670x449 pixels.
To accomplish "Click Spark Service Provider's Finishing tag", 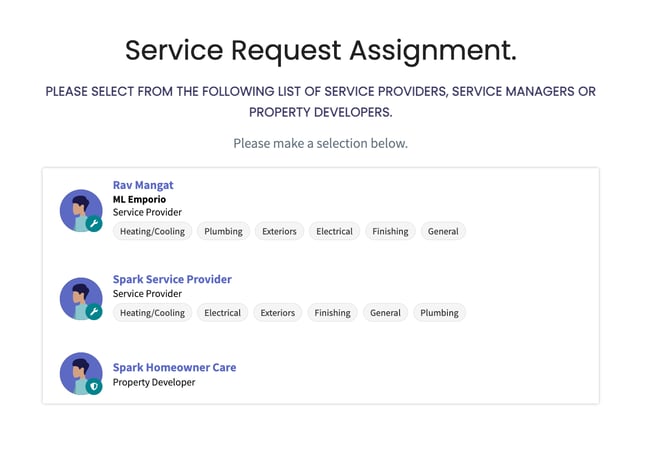I will coord(332,313).
